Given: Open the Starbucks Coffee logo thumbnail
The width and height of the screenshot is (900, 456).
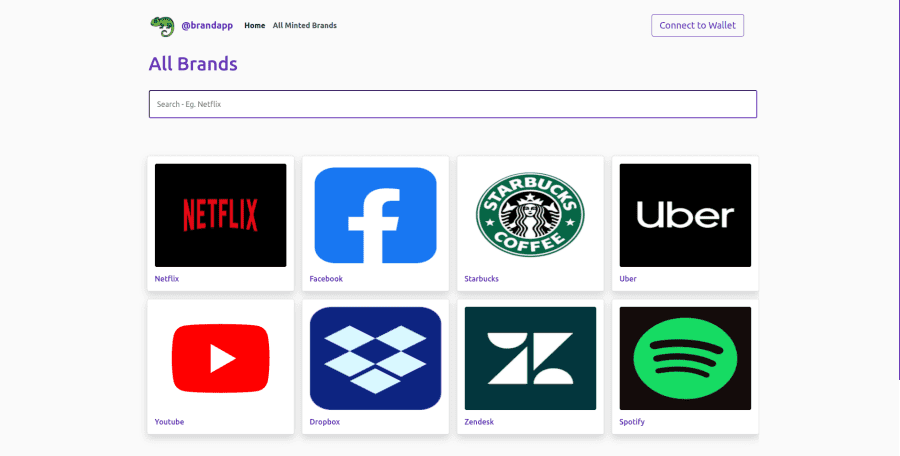Looking at the screenshot, I should tap(530, 215).
